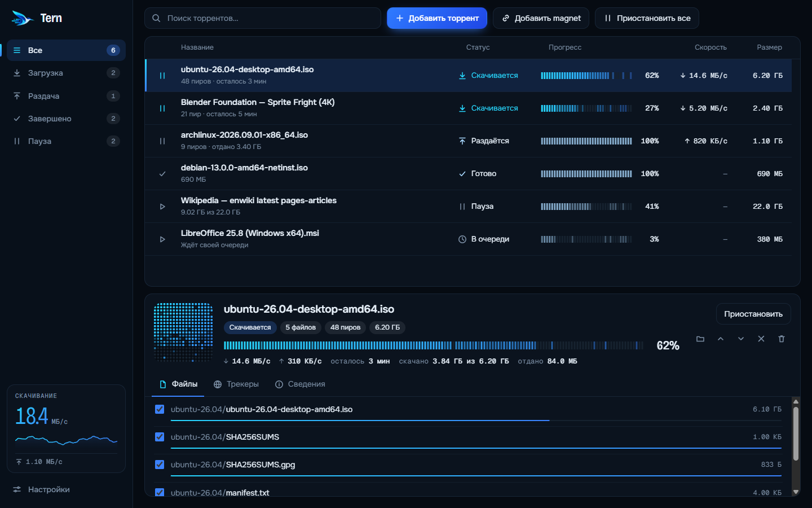Pause the ubuntu-26.04-desktop-amd64.iso row icon
Viewport: 812px width, 508px height.
click(162, 76)
